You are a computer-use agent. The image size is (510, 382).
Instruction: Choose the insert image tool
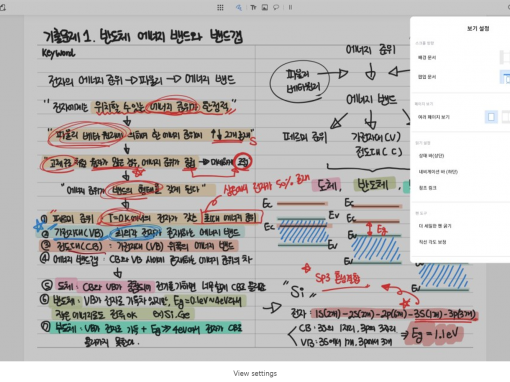click(x=265, y=7)
